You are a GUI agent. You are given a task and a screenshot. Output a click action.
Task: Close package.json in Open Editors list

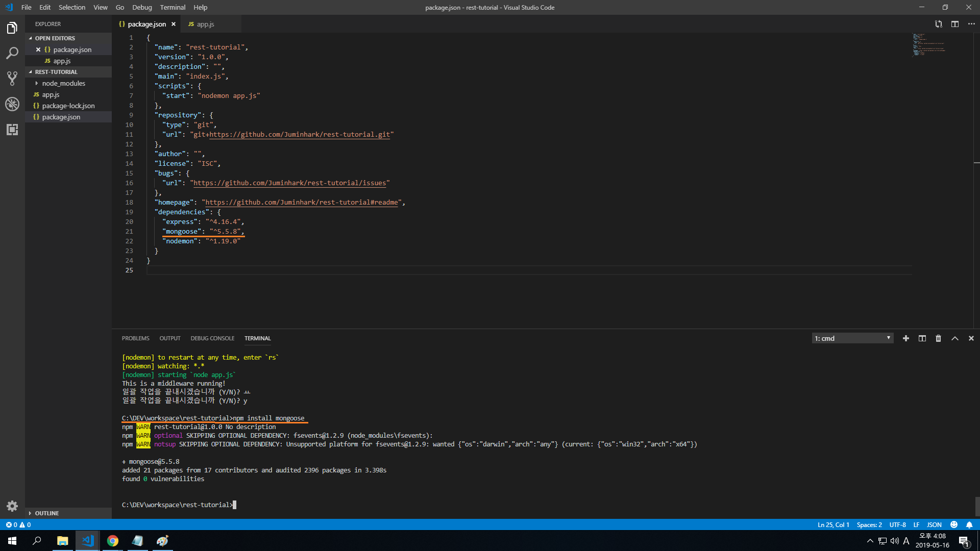[38, 49]
